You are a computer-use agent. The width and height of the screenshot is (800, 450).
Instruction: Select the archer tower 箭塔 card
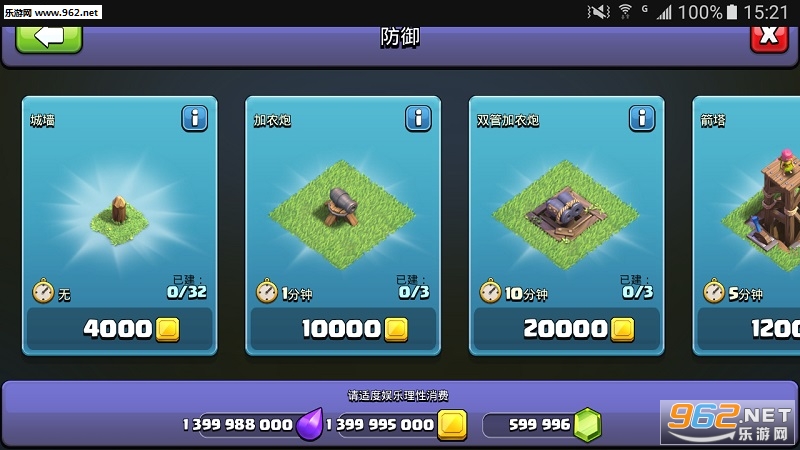click(746, 226)
